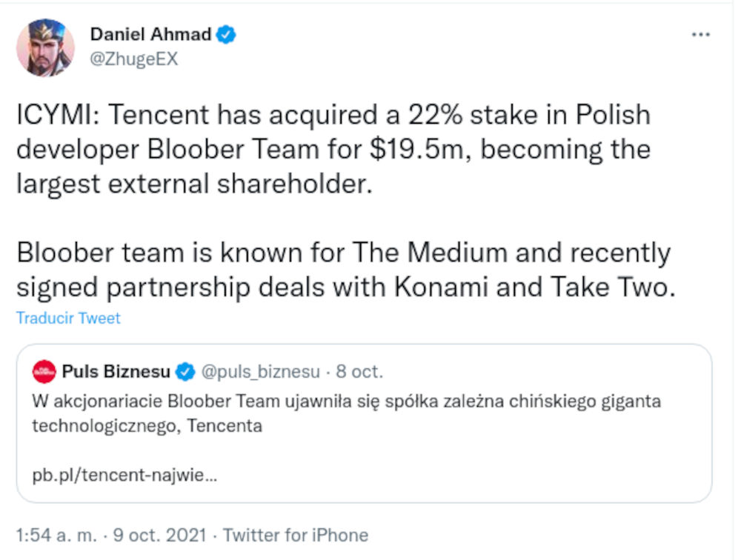
Task: Open the Daniel Ahmad display name
Action: [x=150, y=34]
